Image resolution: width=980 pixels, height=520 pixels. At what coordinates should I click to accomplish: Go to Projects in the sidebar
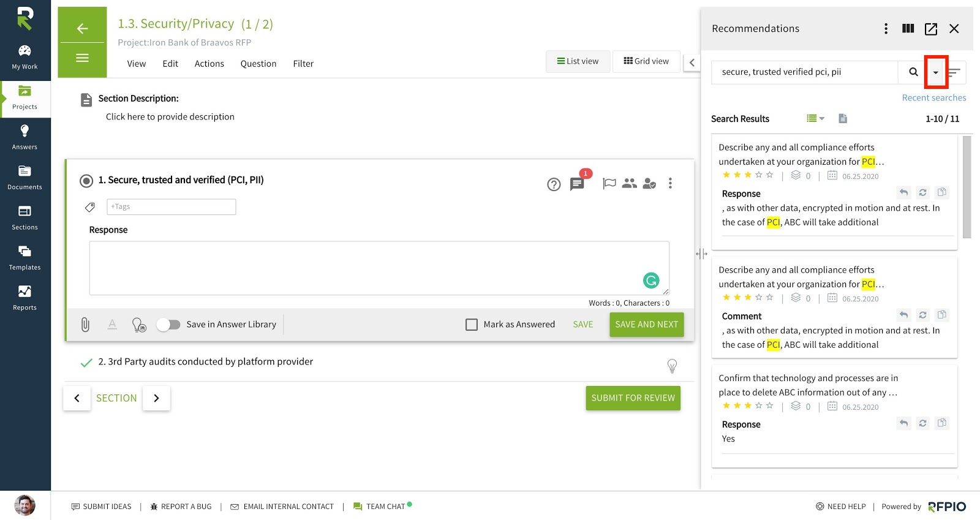click(x=24, y=98)
